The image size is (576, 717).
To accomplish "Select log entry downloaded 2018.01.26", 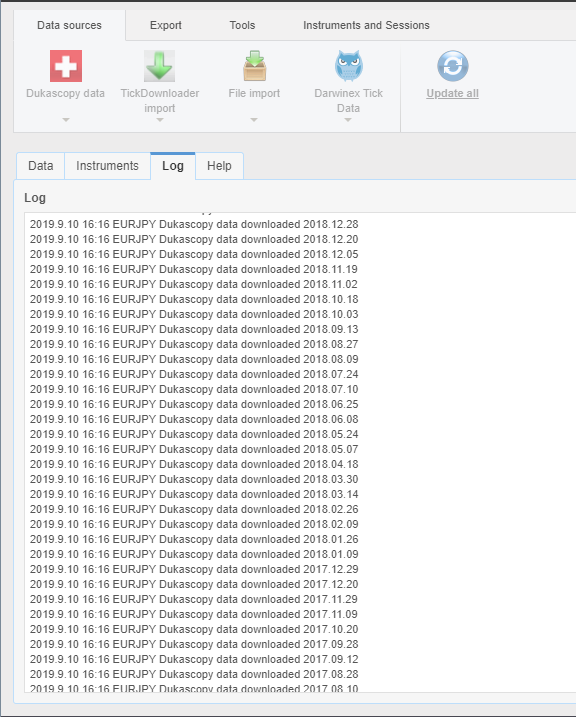I will pos(194,539).
